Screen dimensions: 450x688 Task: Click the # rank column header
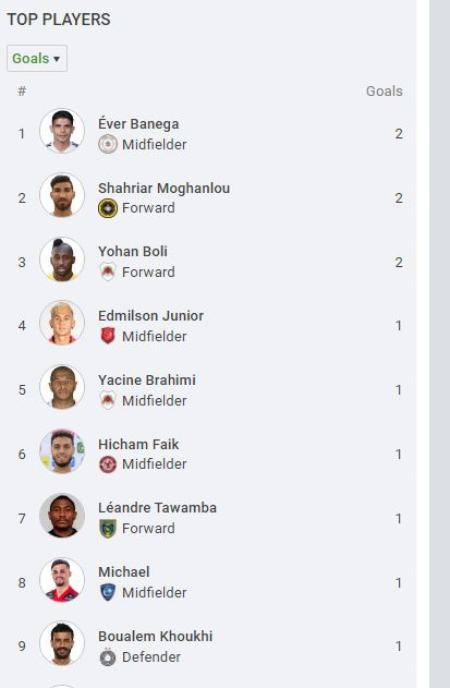(21, 91)
